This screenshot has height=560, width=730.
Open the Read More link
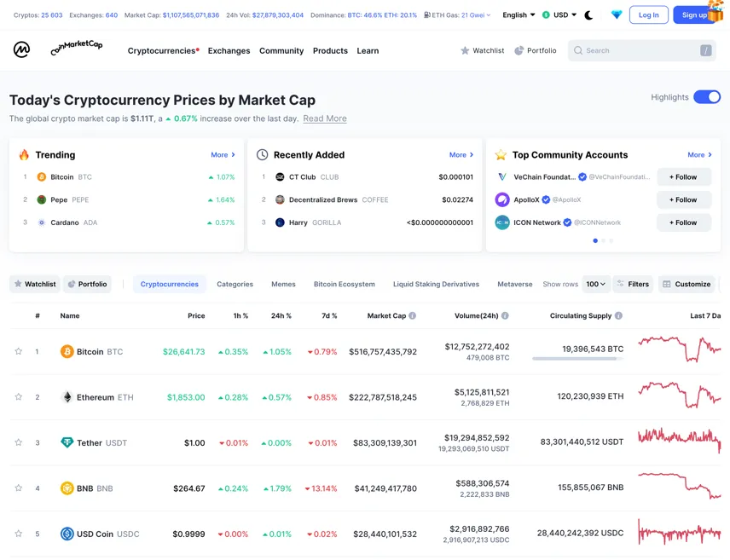click(325, 118)
